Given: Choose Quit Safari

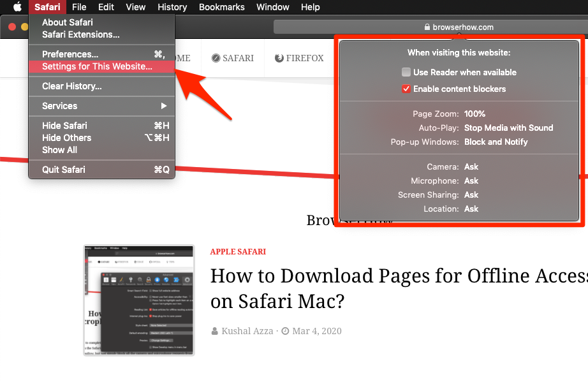Looking at the screenshot, I should [x=101, y=170].
